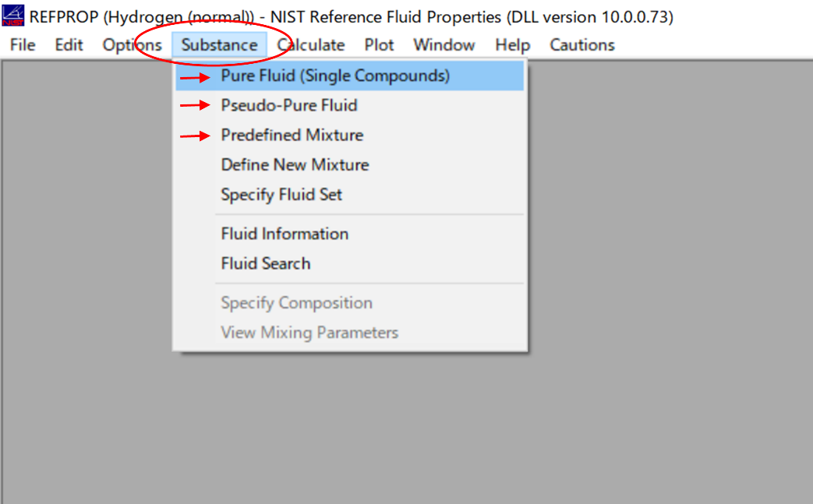813x504 pixels.
Task: Open the Options menu
Action: click(132, 45)
